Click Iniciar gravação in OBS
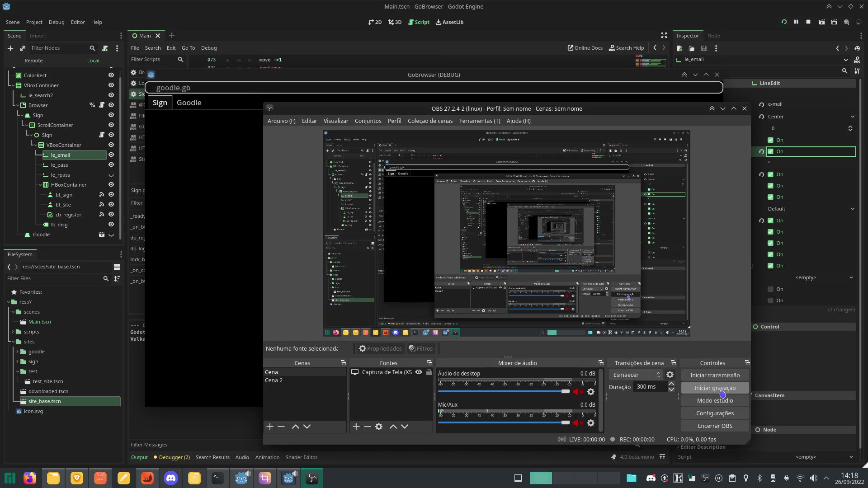868x488 pixels. pos(715,388)
